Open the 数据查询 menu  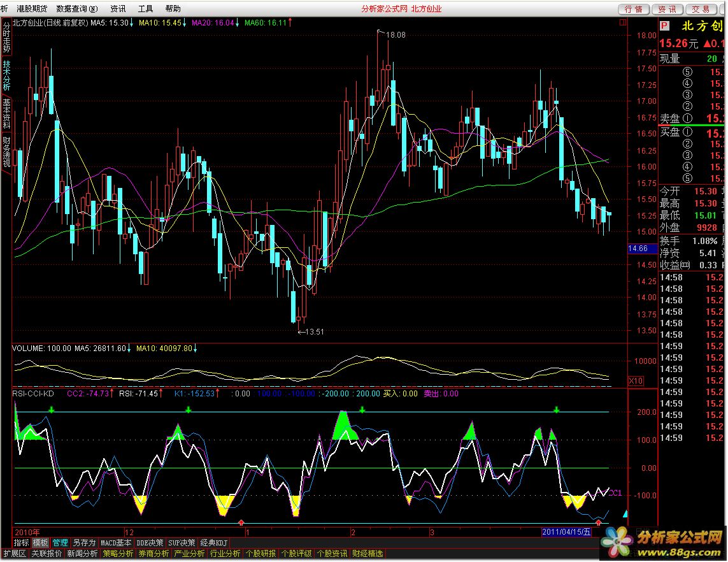pyautogui.click(x=77, y=9)
